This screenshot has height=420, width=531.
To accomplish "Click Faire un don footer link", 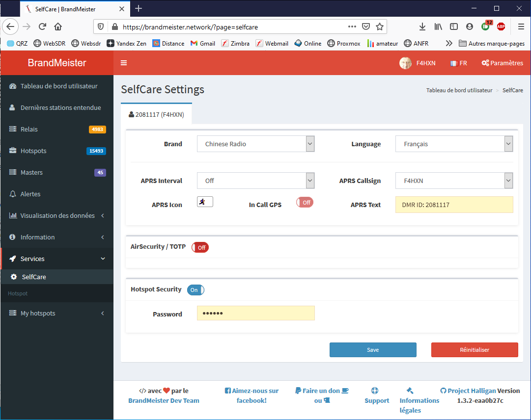I will click(x=322, y=395).
